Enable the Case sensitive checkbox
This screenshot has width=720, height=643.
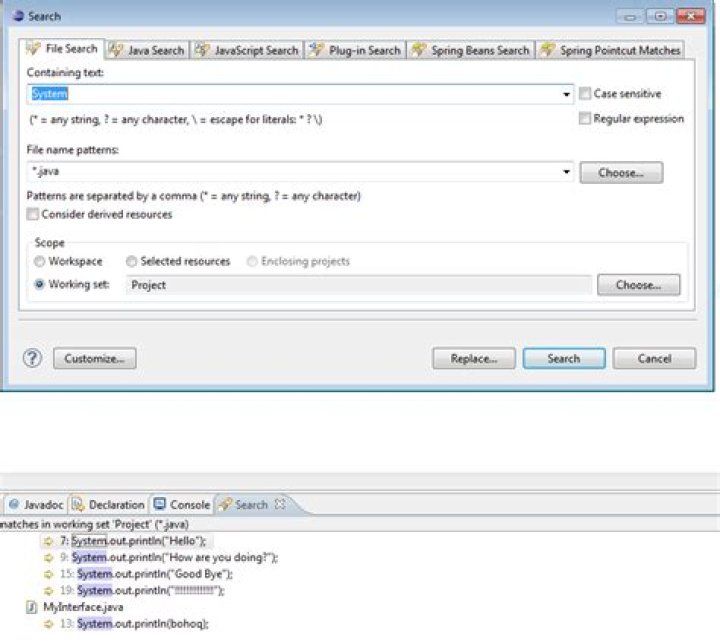click(585, 94)
